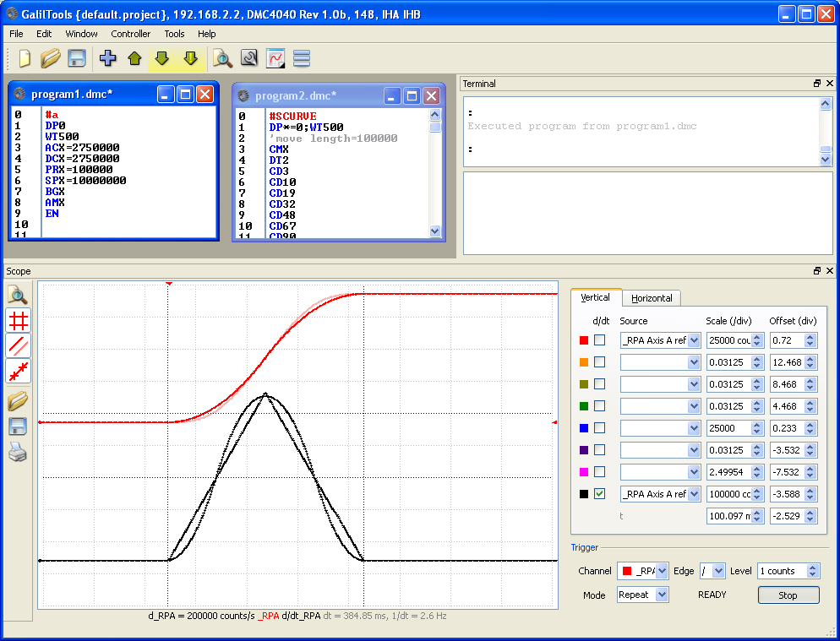Click the green up arrow toolbar icon
The height and width of the screenshot is (641, 840).
pos(134,58)
